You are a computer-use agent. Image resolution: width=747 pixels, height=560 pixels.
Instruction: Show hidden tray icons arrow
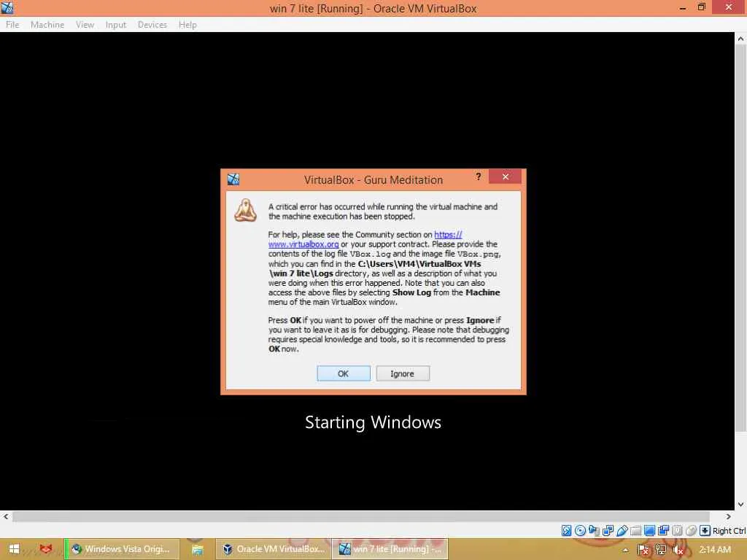point(625,550)
